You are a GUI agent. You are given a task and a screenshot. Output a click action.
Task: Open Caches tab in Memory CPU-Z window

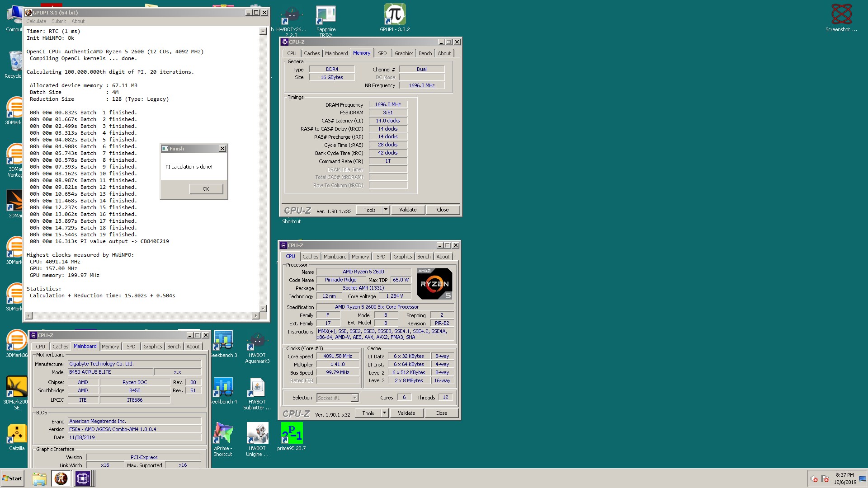point(311,53)
